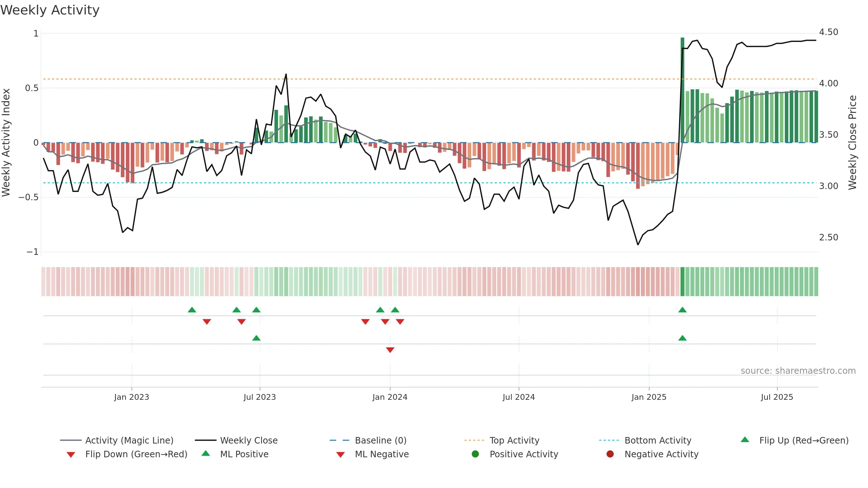This screenshot has width=868, height=488.
Task: Click the Jan 2023 axis label
Action: (132, 397)
